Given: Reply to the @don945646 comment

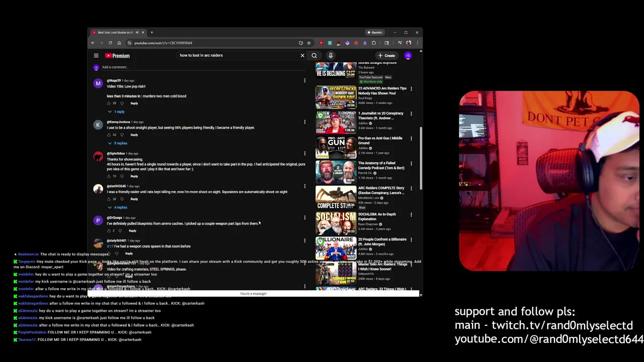Looking at the screenshot, I should tap(134, 199).
